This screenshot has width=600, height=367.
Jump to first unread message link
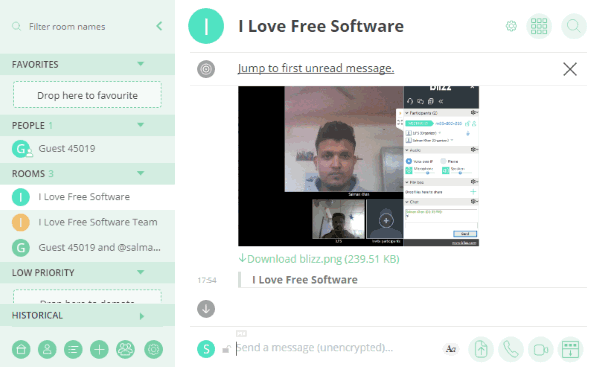point(316,68)
